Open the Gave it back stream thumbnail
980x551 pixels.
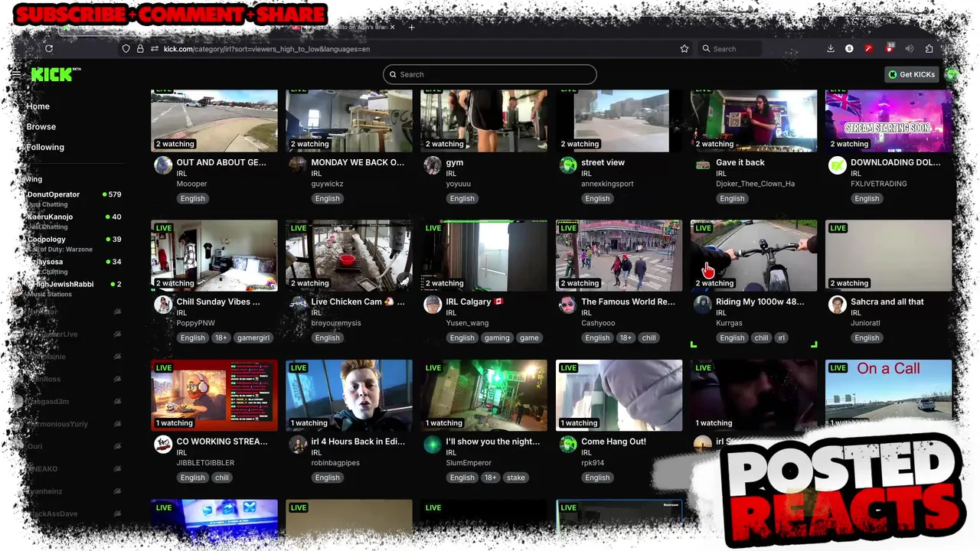click(x=753, y=121)
